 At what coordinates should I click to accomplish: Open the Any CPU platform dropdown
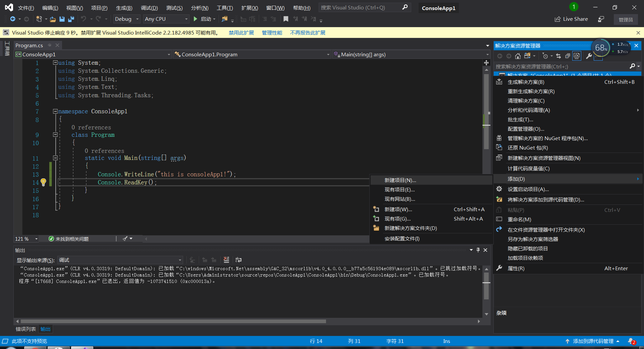point(166,19)
